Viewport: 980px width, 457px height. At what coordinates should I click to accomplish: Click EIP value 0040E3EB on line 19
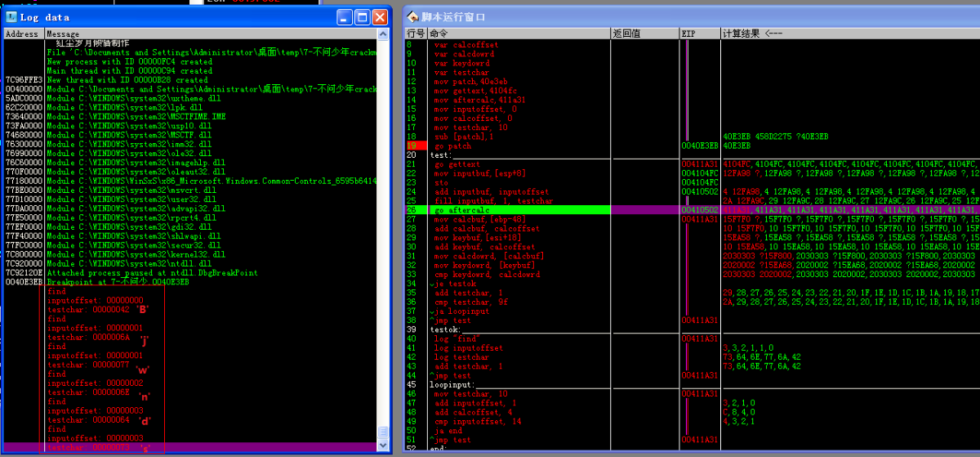698,146
